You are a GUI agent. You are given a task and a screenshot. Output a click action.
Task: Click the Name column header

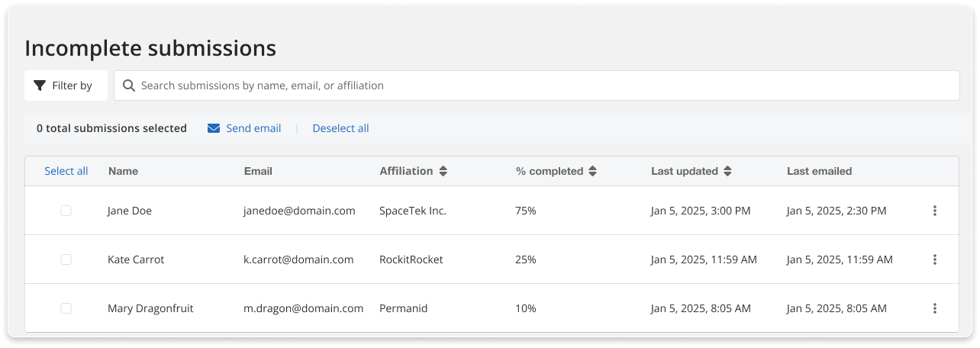coord(123,171)
